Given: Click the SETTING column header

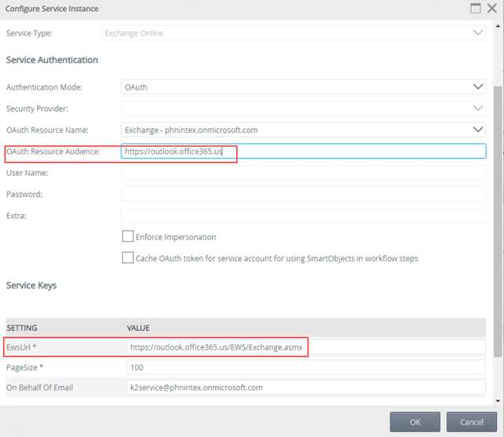Looking at the screenshot, I should coord(22,328).
